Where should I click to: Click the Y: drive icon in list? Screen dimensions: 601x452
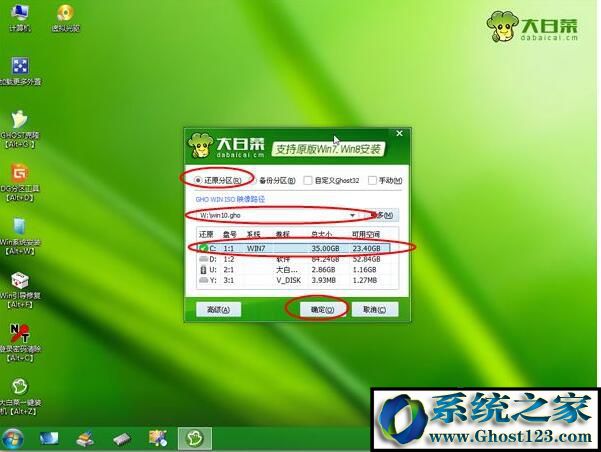coord(203,280)
